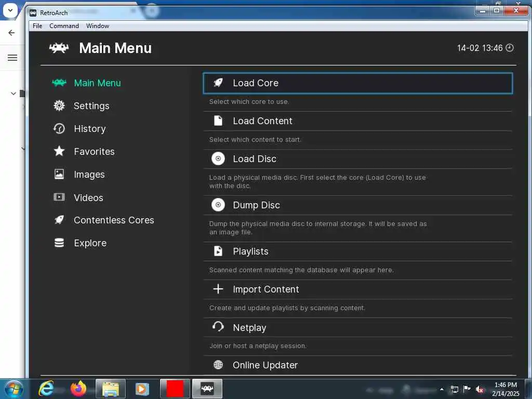Open the media player taskbar icon
The width and height of the screenshot is (532, 399).
tap(142, 389)
